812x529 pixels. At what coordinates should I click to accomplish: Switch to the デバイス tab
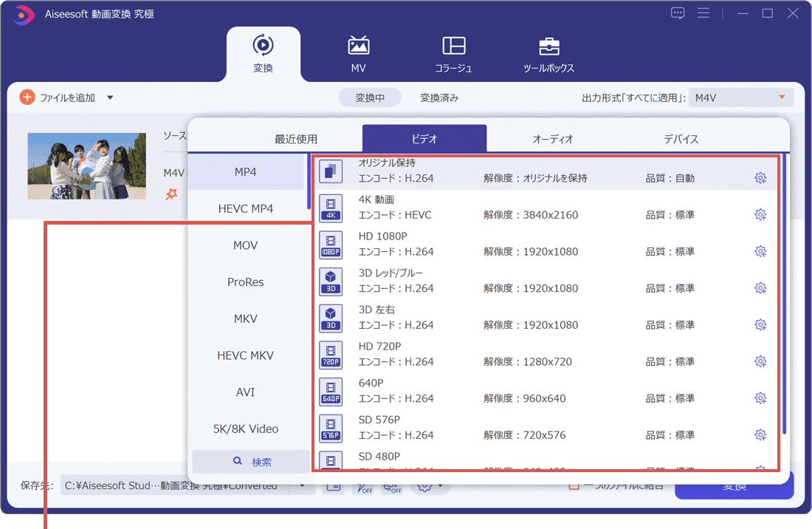tap(681, 139)
